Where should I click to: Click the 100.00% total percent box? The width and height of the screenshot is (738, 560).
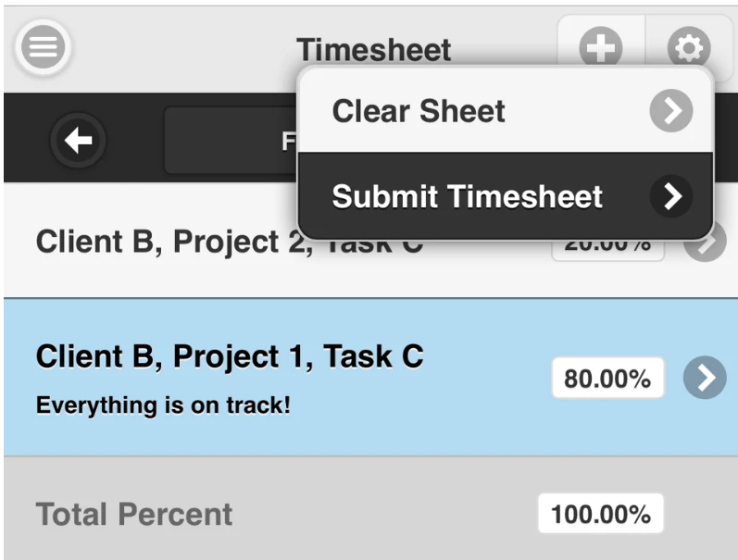(601, 514)
